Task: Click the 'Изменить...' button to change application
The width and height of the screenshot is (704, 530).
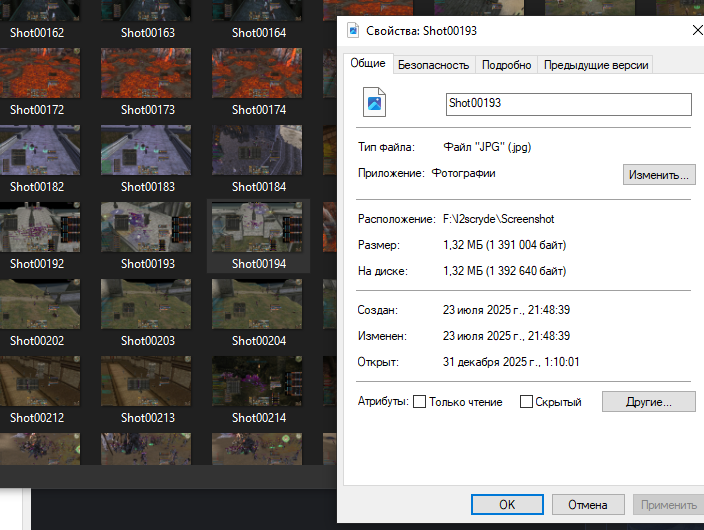Action: [x=658, y=175]
